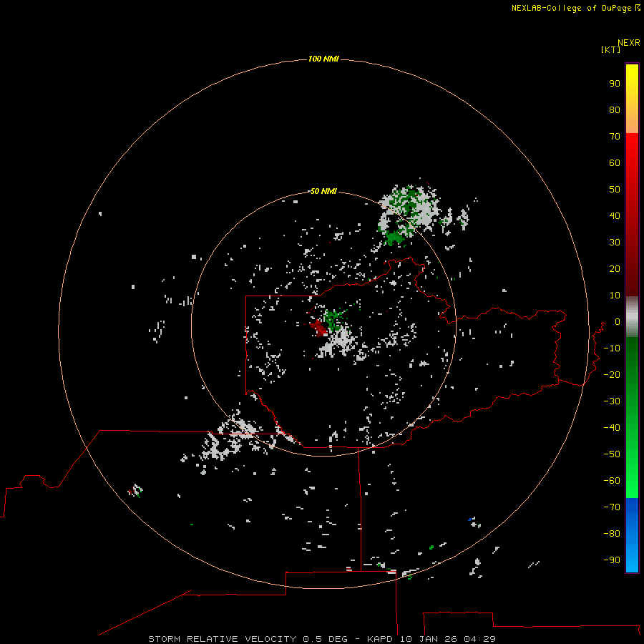Pick the yellow-orange top segment of color bar

pyautogui.click(x=632, y=99)
